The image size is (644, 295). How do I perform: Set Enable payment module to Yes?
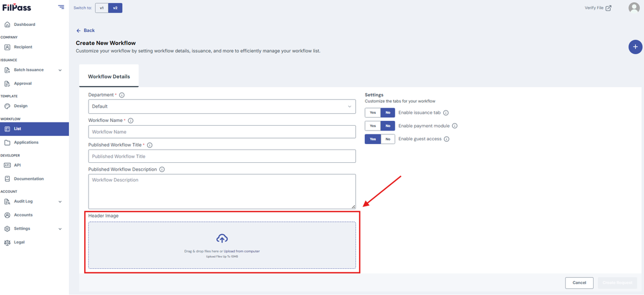pyautogui.click(x=372, y=126)
